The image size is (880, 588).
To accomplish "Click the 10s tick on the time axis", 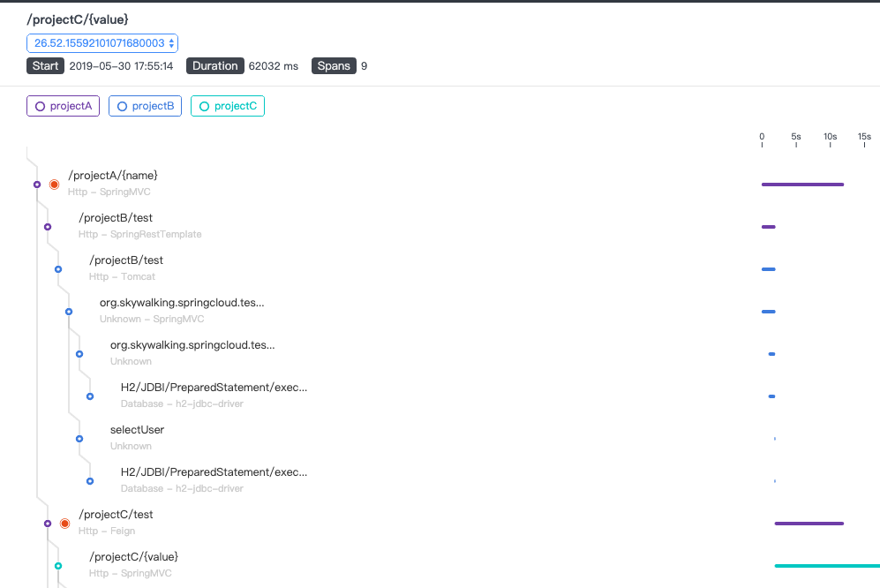I will click(x=830, y=139).
